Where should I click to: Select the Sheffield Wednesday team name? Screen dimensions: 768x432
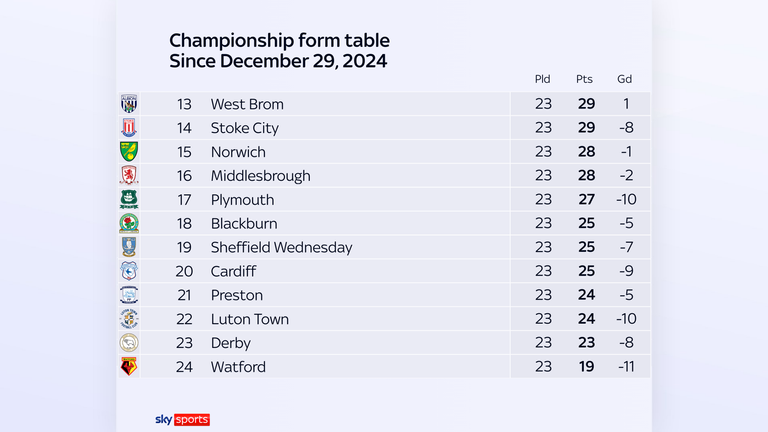click(x=282, y=247)
